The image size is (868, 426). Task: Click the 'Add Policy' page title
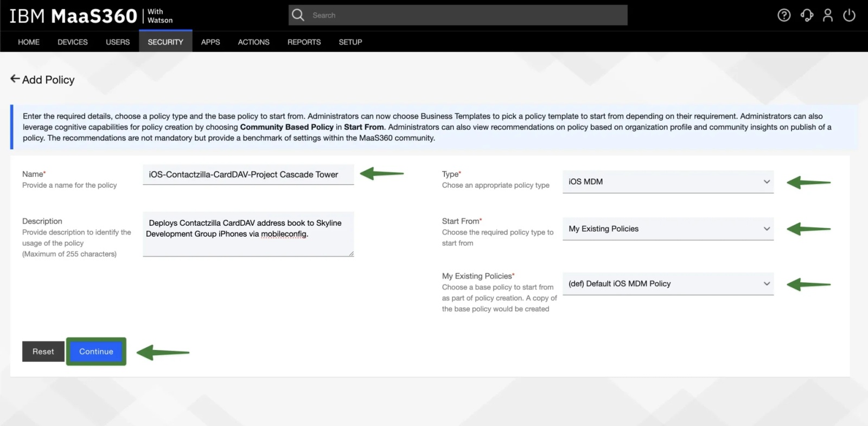(x=48, y=80)
